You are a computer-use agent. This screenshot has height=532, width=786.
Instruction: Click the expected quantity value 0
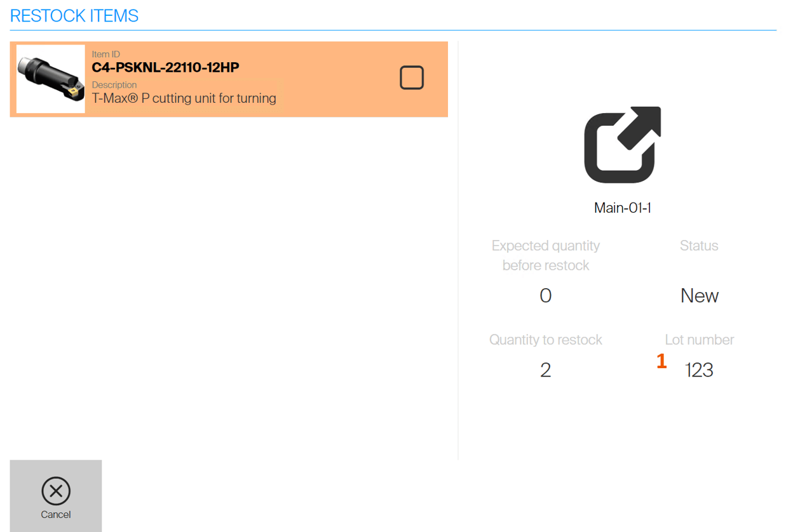(x=545, y=296)
